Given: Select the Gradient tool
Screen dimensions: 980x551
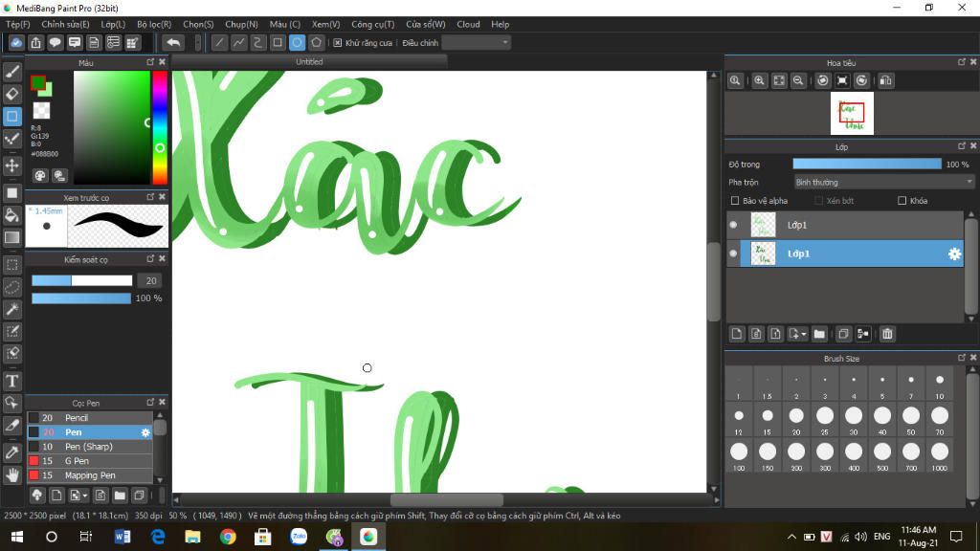Looking at the screenshot, I should 11,237.
